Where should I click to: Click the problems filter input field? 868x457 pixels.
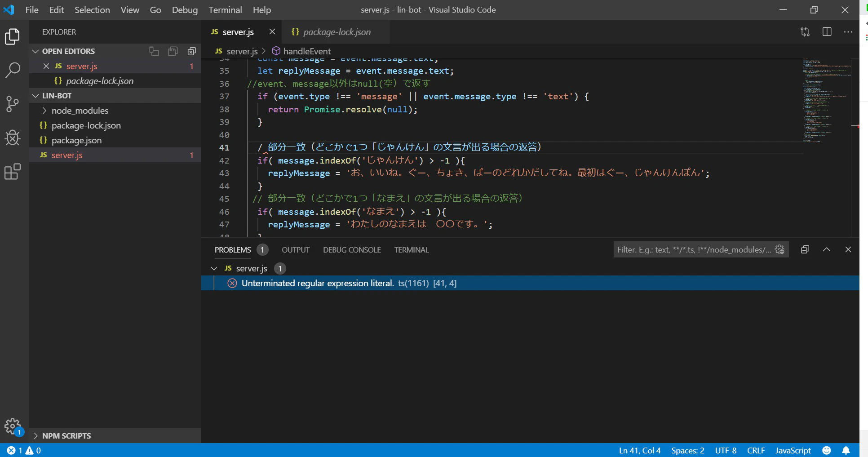(x=693, y=250)
